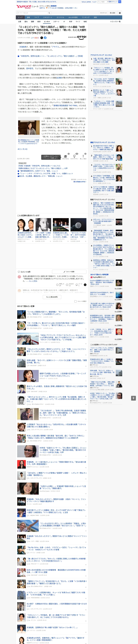Share the first comment via the X icon
Image resolution: width=138 pixels, height=644 pixels.
85,285
